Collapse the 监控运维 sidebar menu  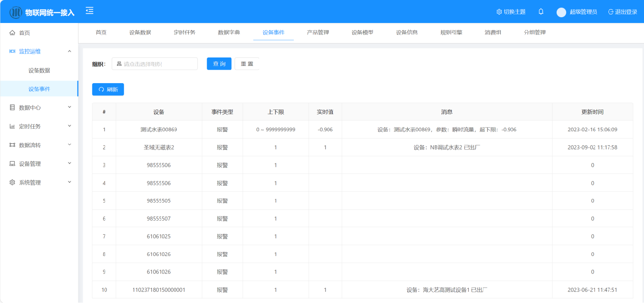click(x=69, y=51)
